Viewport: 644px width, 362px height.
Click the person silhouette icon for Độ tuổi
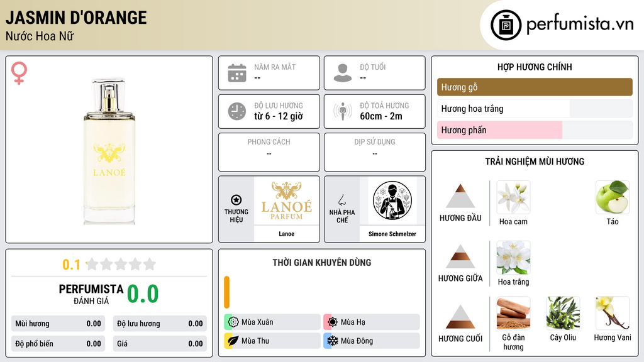(x=343, y=73)
